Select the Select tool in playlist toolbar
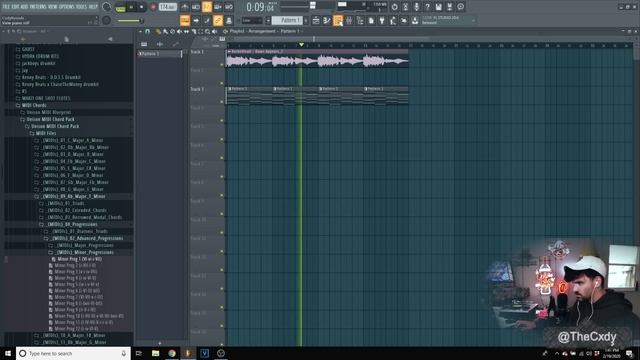 point(200,31)
